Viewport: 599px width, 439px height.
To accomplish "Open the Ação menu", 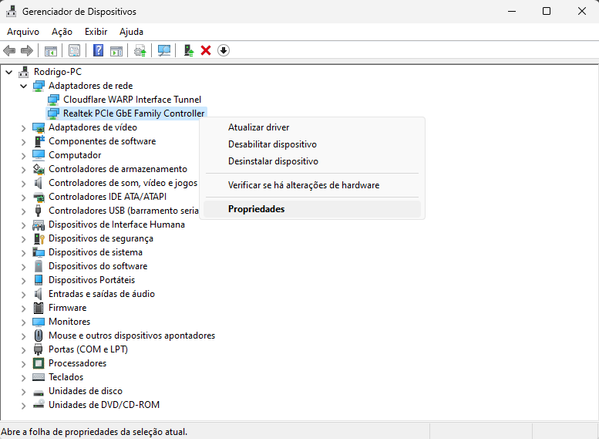I will coord(62,32).
